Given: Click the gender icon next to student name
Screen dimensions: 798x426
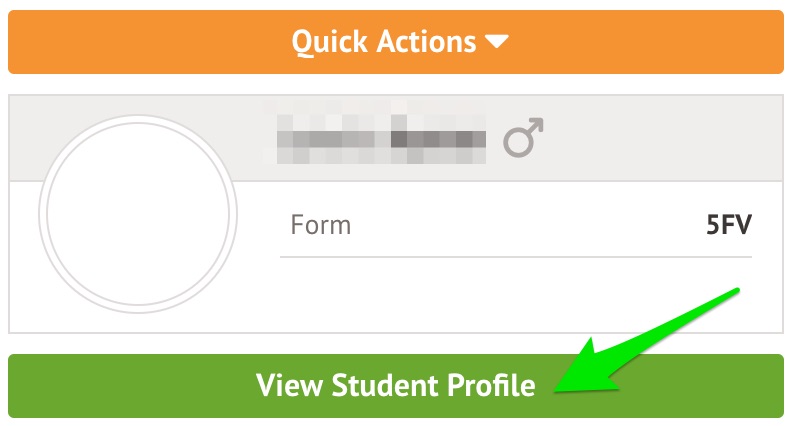Looking at the screenshot, I should tap(523, 137).
